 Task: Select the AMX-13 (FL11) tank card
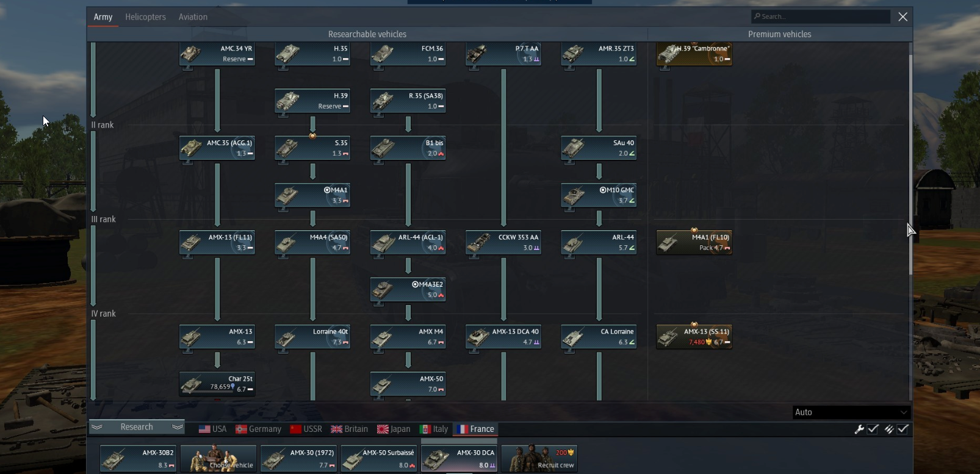(217, 242)
